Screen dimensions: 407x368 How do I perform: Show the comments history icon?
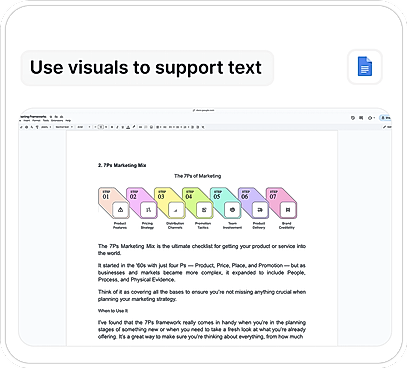pyautogui.click(x=361, y=118)
